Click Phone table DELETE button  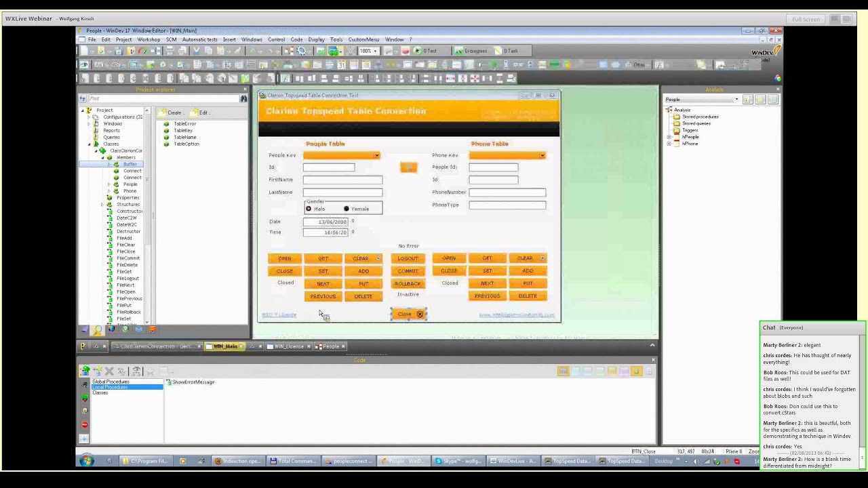[x=528, y=296]
